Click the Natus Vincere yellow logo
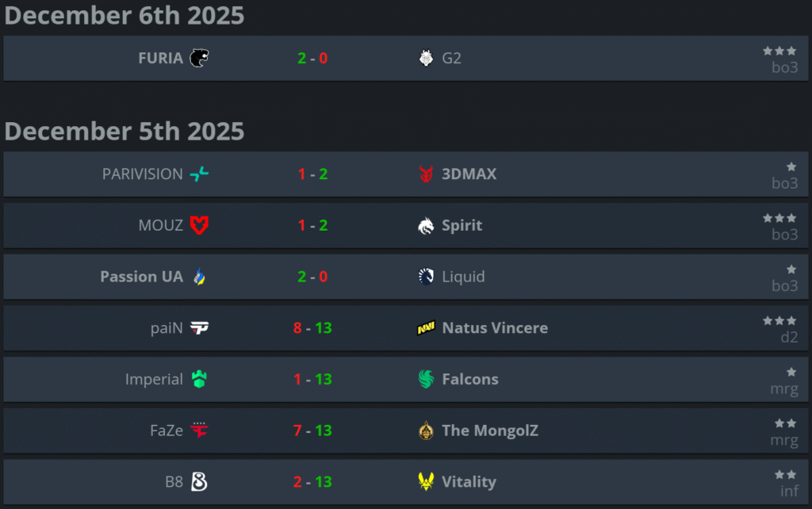The image size is (812, 509). 426,328
